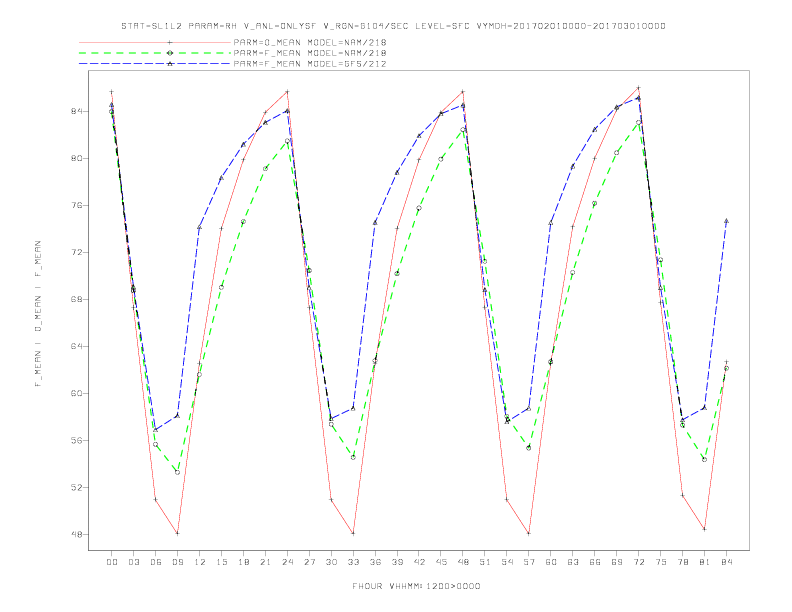Viewport: 792px width, 612px height.
Task: Click the y-axis tick label 84
Action: [77, 111]
